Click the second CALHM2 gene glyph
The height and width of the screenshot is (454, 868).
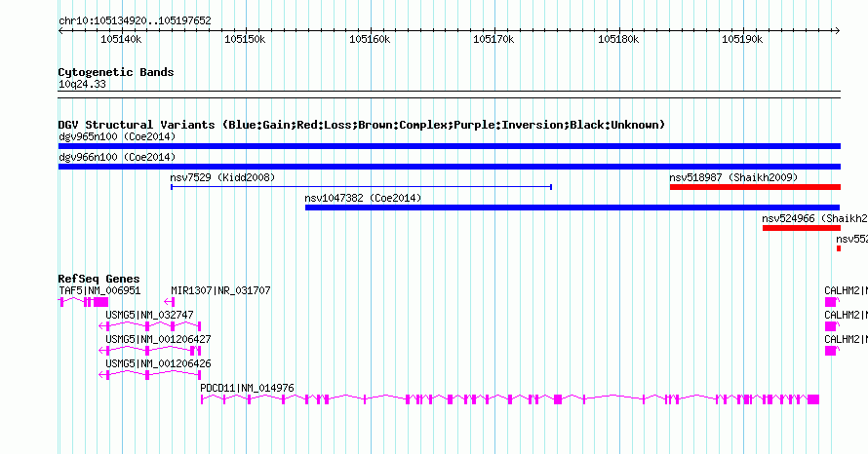[x=832, y=326]
